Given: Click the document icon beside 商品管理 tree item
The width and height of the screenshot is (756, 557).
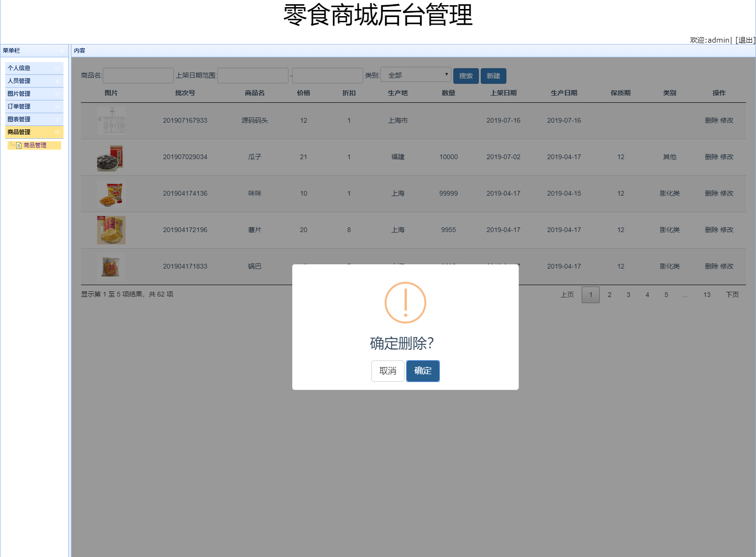Looking at the screenshot, I should point(19,145).
